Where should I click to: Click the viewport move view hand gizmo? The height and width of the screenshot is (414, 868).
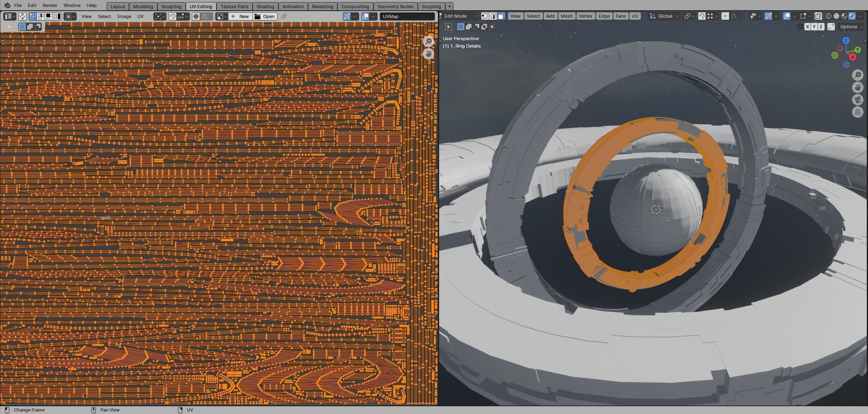(858, 87)
